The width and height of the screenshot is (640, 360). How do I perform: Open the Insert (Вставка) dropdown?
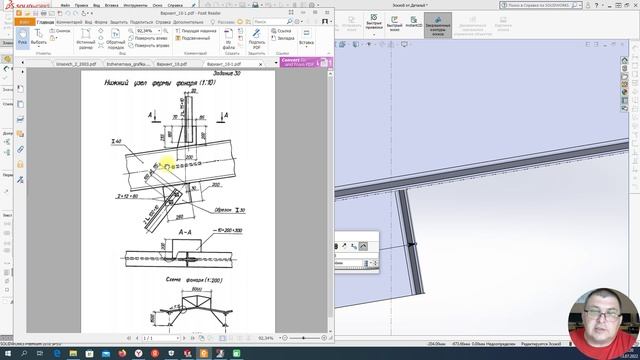(x=306, y=38)
